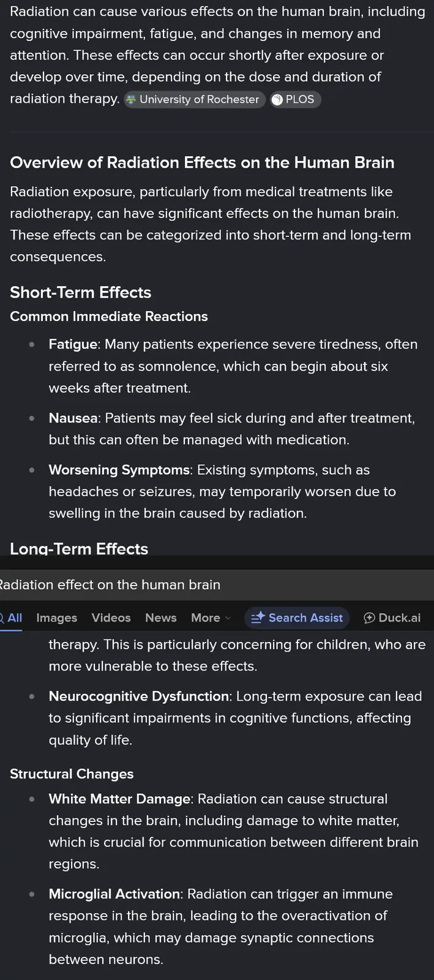This screenshot has width=434, height=980.
Task: Switch to the Images tab
Action: pyautogui.click(x=56, y=618)
